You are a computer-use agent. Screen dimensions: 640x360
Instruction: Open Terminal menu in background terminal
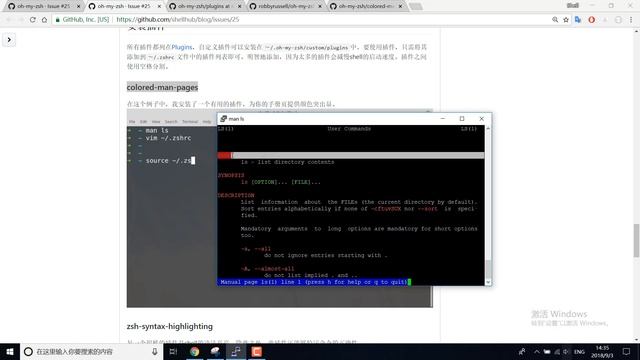tap(190, 122)
